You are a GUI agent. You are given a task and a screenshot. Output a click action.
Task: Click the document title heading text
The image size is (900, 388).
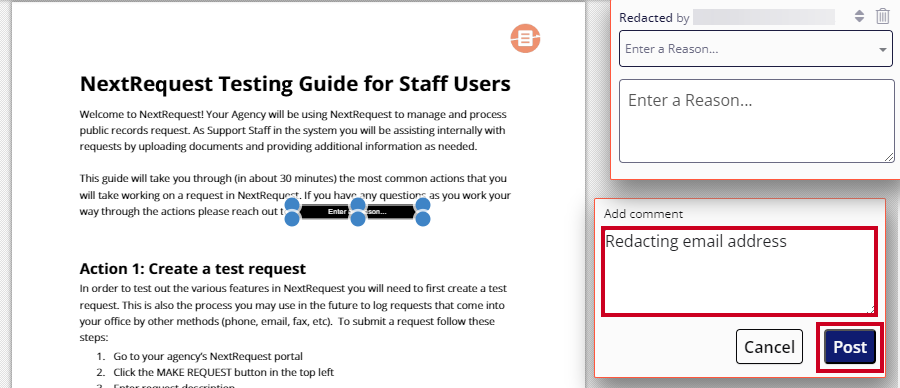click(295, 84)
